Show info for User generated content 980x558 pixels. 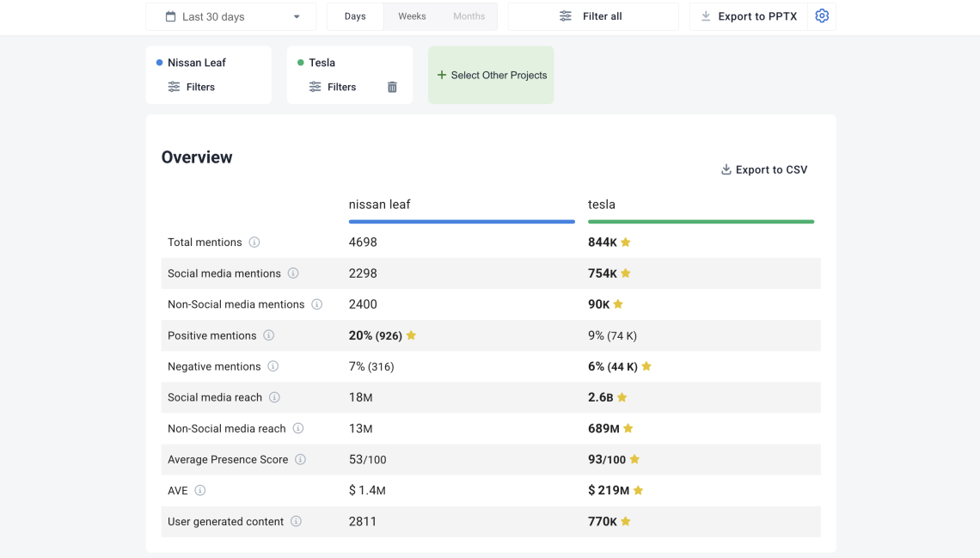(x=297, y=521)
